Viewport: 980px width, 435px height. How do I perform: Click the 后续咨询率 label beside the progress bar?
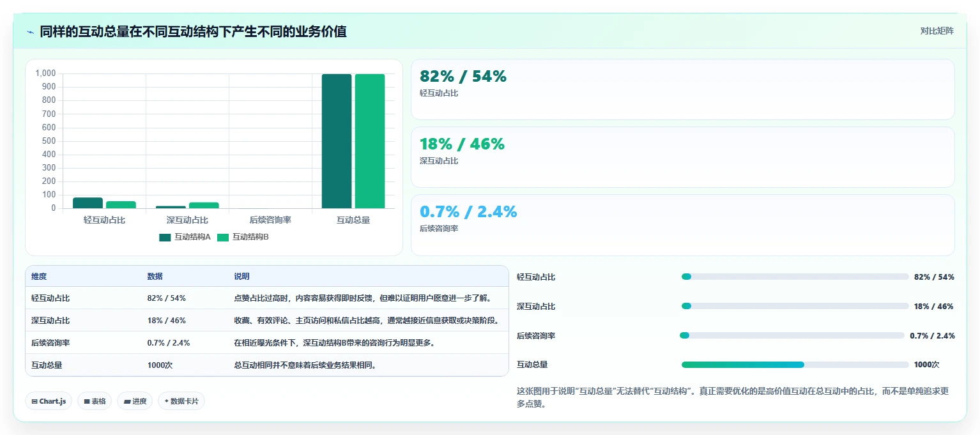(x=536, y=336)
